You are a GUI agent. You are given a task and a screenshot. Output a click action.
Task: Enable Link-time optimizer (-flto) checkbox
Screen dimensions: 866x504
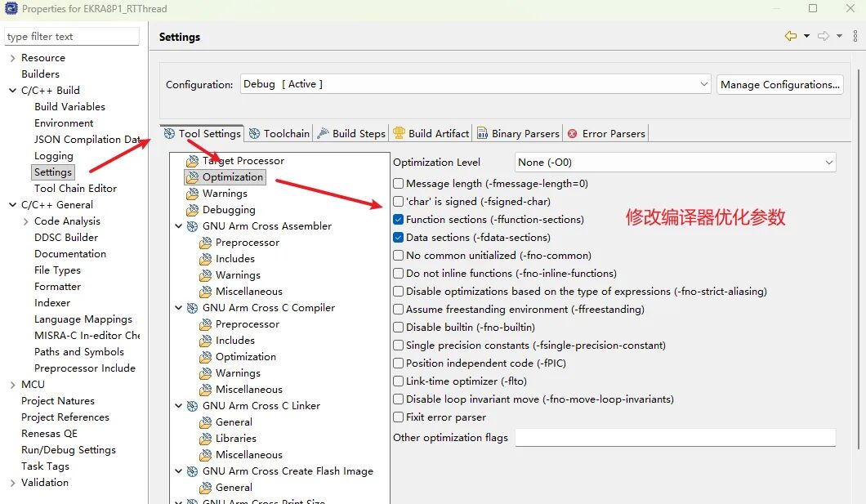(399, 381)
